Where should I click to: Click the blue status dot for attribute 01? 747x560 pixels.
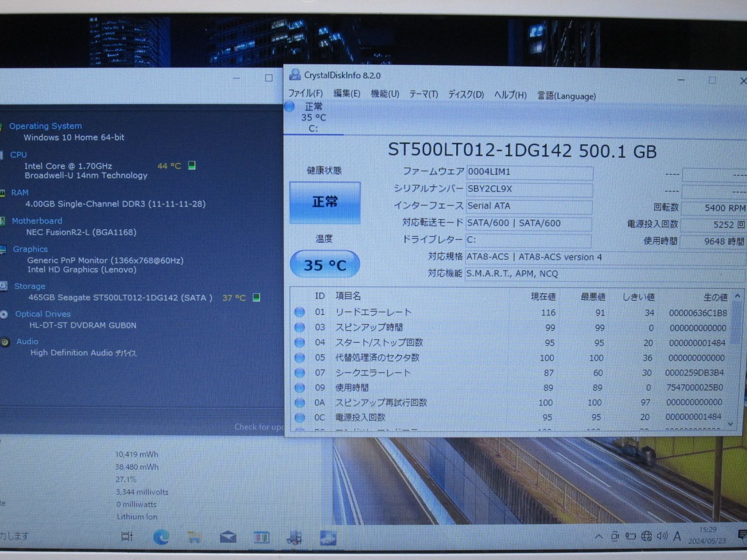(300, 312)
